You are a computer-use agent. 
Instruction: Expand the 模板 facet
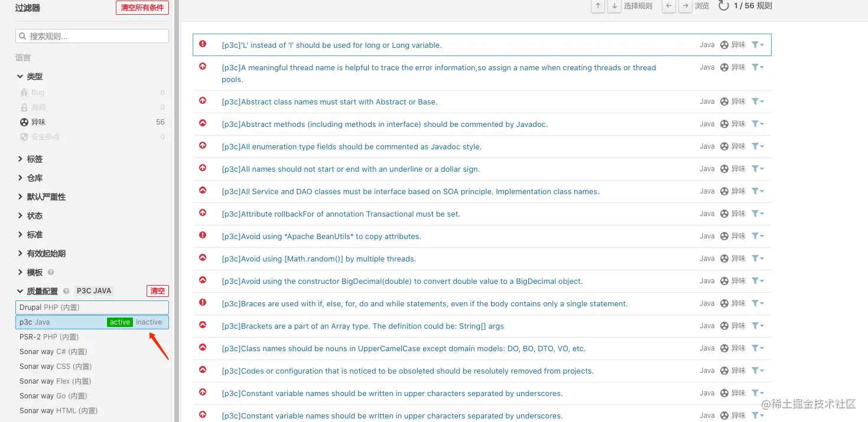coord(30,273)
